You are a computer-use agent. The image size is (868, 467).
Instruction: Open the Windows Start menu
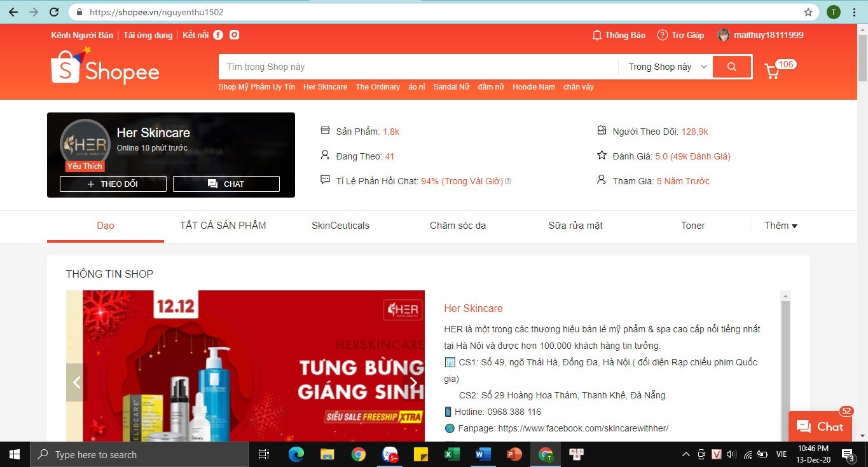(15, 454)
